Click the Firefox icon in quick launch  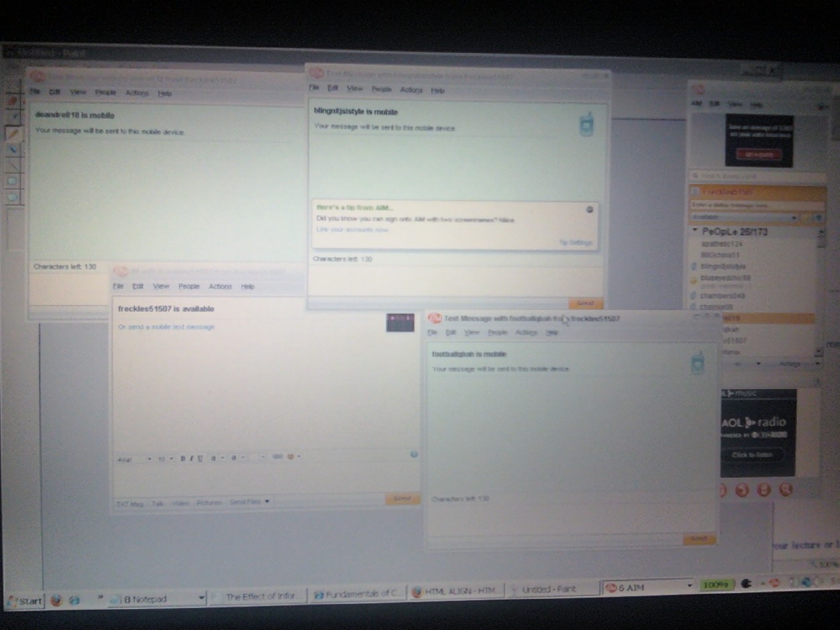56,600
